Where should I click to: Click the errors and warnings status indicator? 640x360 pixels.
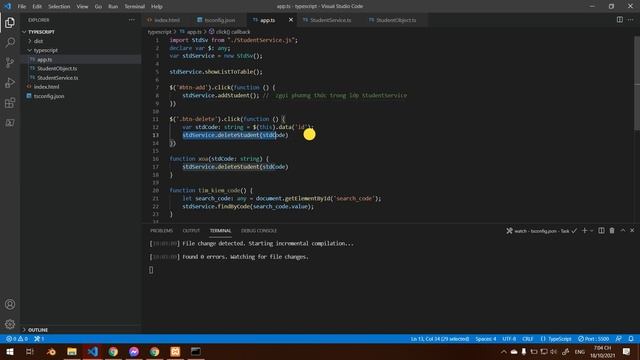17,339
